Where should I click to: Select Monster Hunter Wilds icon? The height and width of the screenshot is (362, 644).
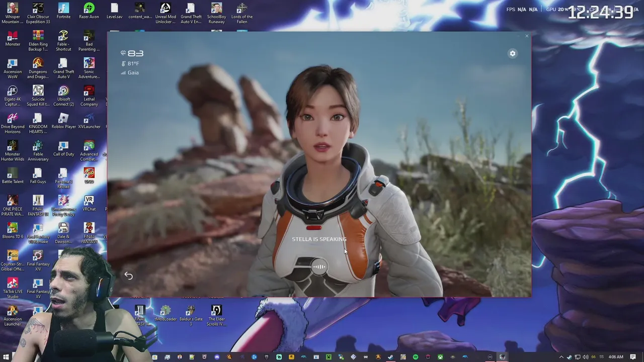tap(13, 151)
